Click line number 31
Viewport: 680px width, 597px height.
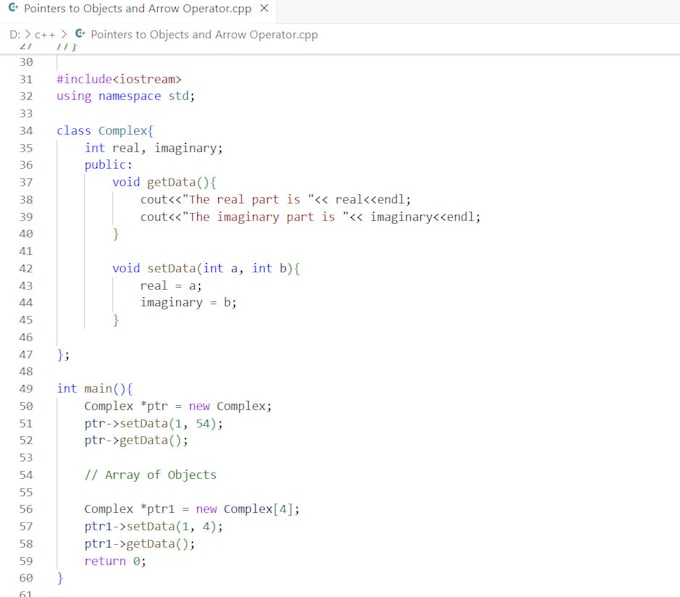(26, 79)
